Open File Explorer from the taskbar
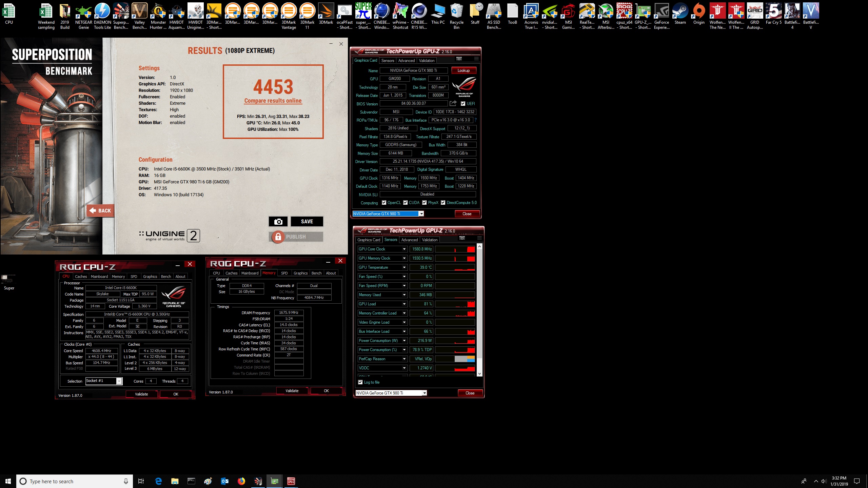This screenshot has width=868, height=488. click(175, 481)
